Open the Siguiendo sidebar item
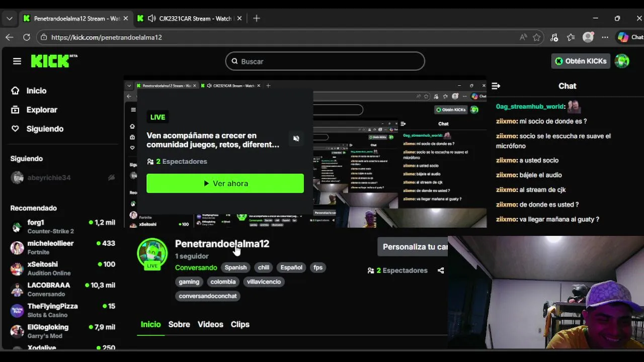 37,129
